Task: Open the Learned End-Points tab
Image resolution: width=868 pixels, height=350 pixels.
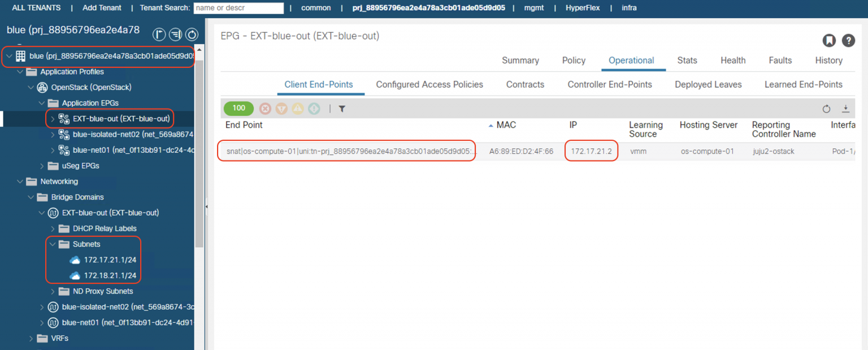Action: click(803, 84)
